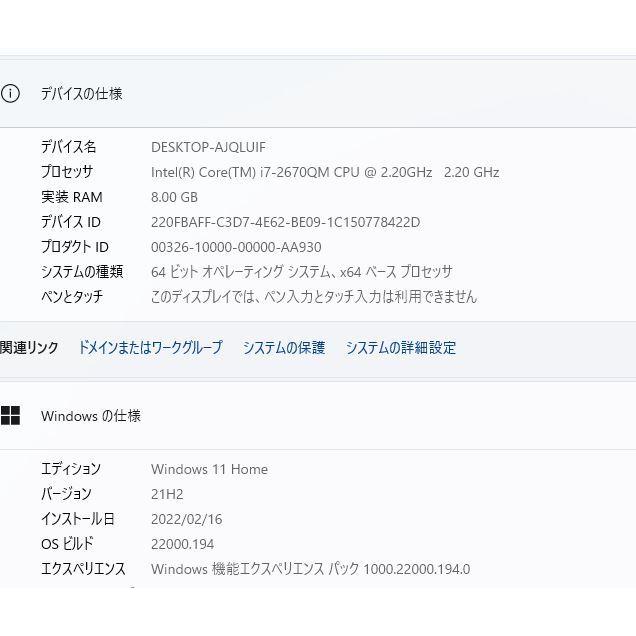This screenshot has width=636, height=636.
Task: Click the デバイス ID label
Action: coord(71,222)
